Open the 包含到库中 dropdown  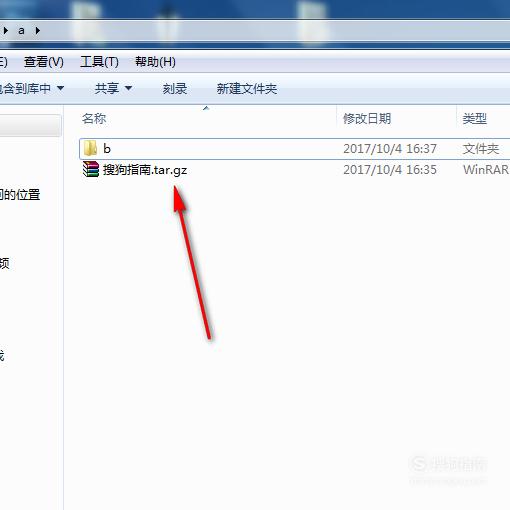point(31,89)
